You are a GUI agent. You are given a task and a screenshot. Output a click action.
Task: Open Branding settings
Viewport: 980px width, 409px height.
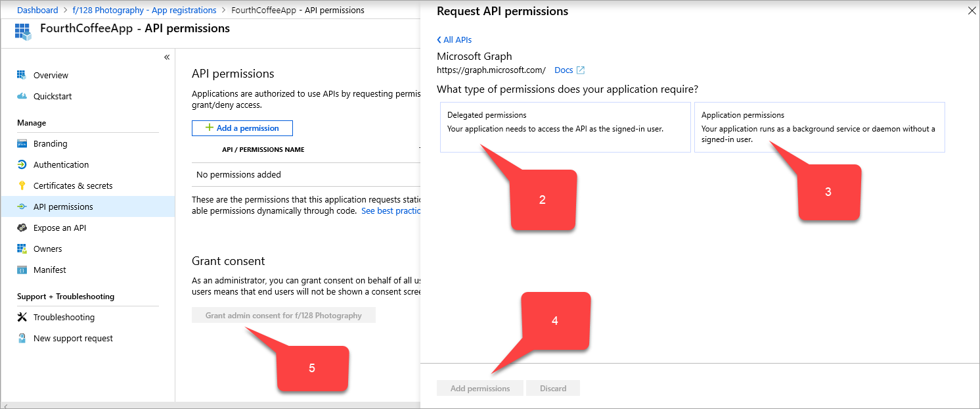(49, 143)
